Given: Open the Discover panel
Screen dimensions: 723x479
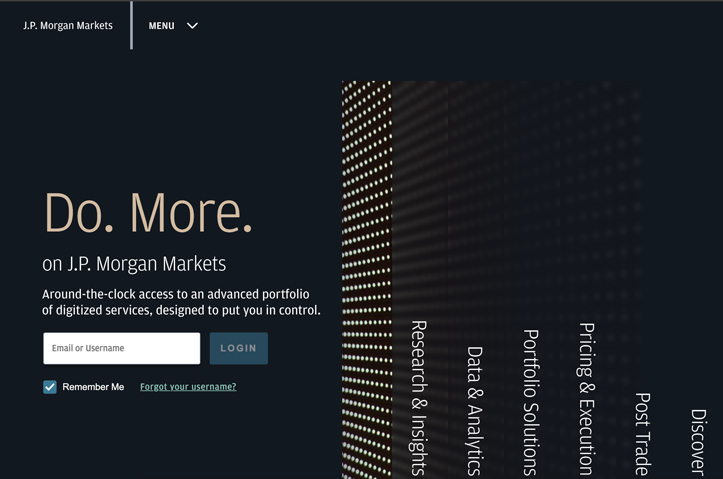Looking at the screenshot, I should point(698,442).
